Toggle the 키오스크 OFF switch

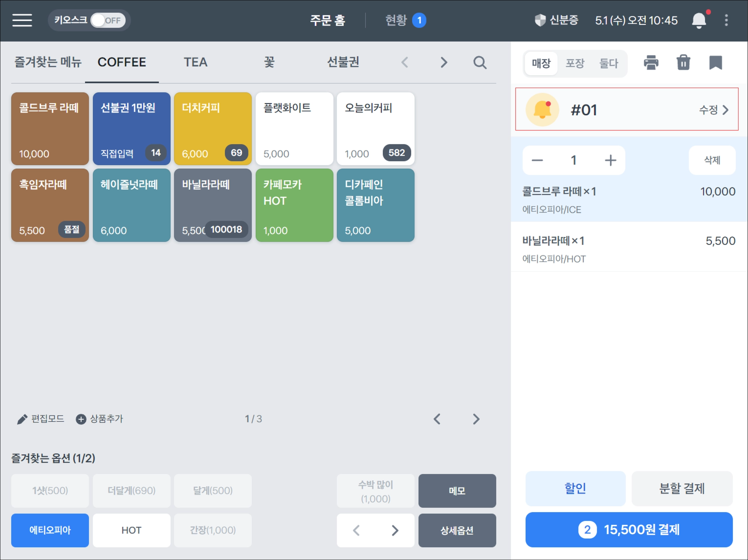click(108, 20)
